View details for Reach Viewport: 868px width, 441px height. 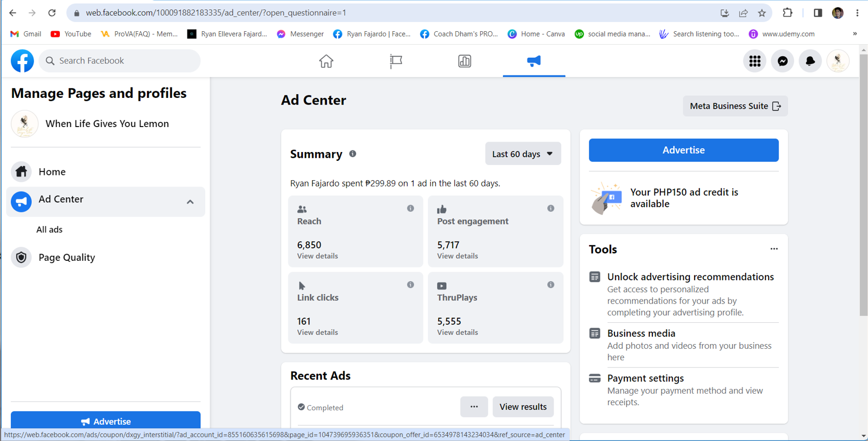click(318, 256)
